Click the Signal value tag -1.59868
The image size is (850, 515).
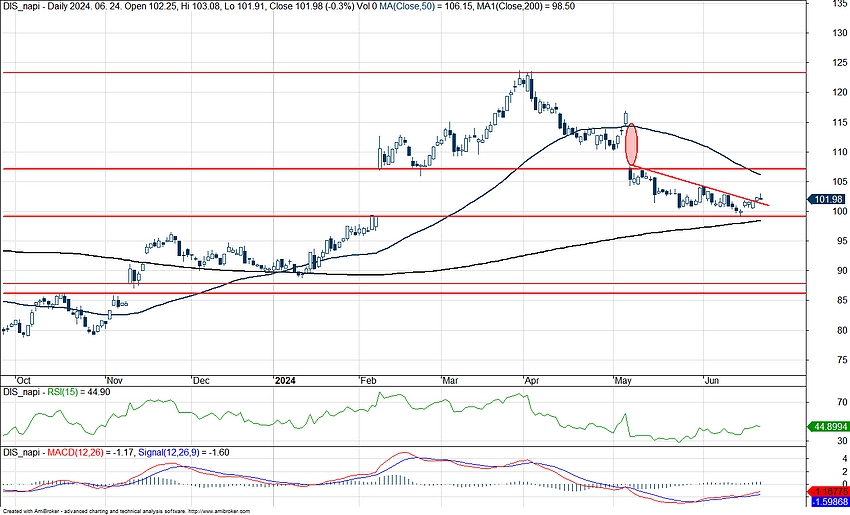828,503
